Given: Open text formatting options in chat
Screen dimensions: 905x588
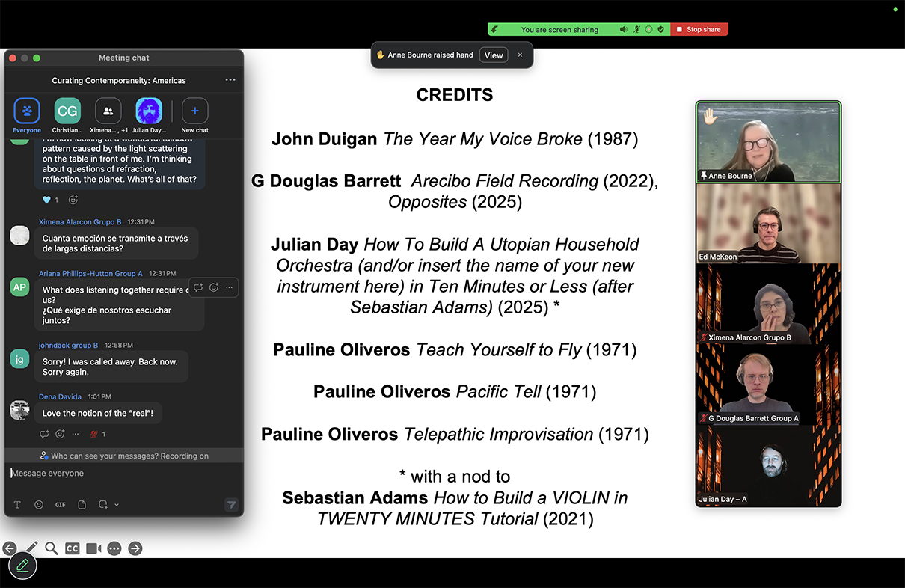Looking at the screenshot, I should pos(18,505).
